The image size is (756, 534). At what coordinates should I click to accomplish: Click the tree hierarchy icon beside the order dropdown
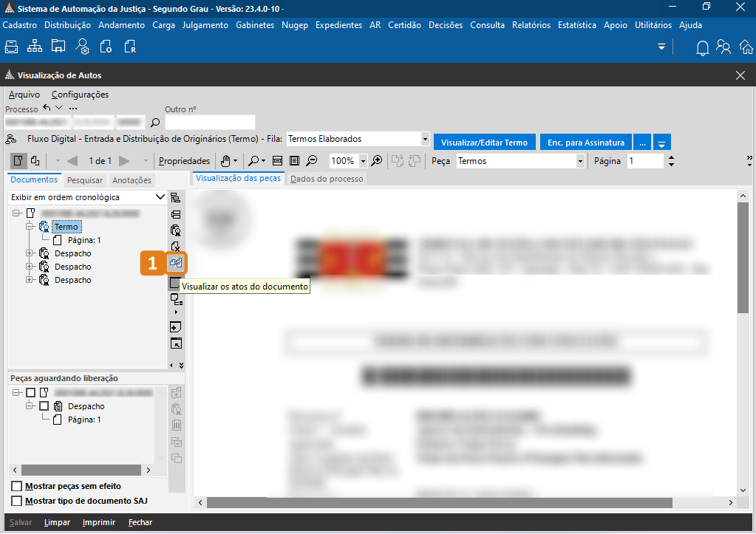(176, 198)
